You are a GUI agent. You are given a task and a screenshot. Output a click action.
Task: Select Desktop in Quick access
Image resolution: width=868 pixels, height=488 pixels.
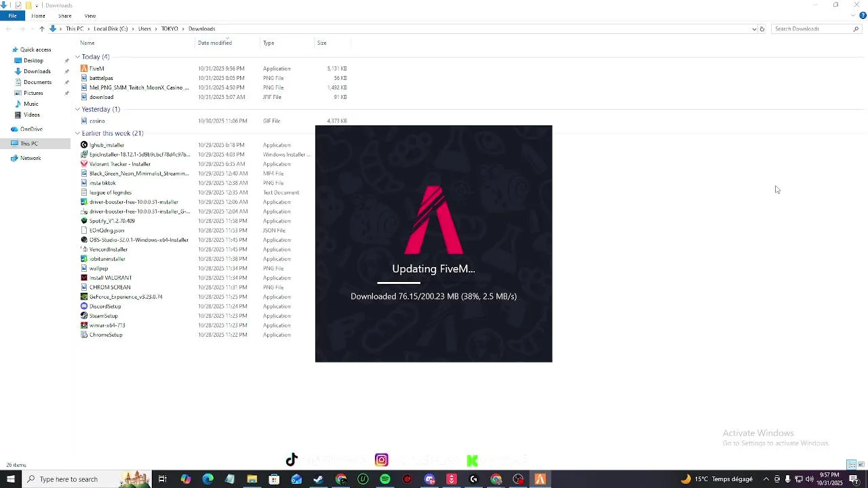[x=33, y=60]
